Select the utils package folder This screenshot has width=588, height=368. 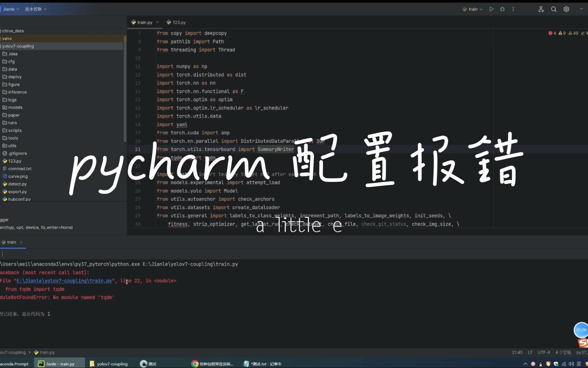tap(10, 146)
